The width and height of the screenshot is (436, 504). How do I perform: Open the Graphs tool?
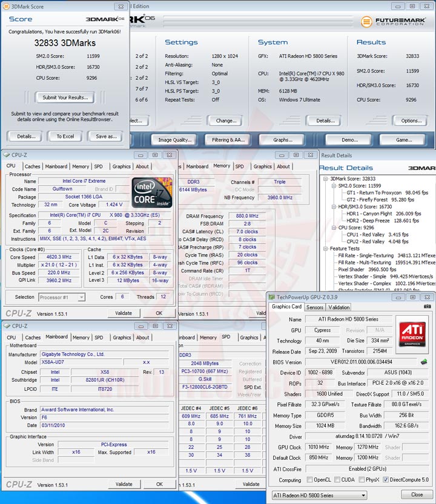(x=283, y=140)
